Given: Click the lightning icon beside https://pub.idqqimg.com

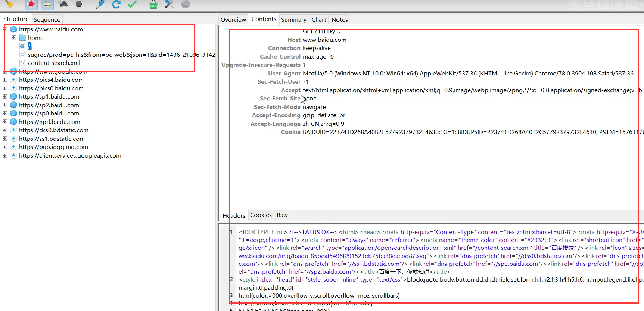Looking at the screenshot, I should (14, 147).
